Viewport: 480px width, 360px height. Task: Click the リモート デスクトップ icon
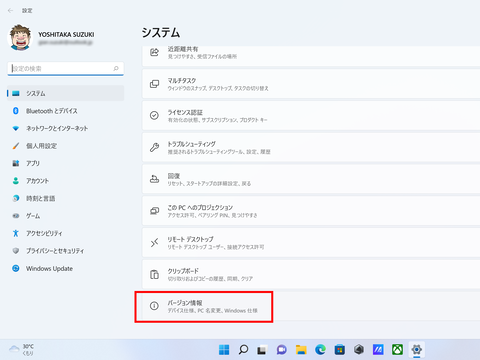coord(154,242)
